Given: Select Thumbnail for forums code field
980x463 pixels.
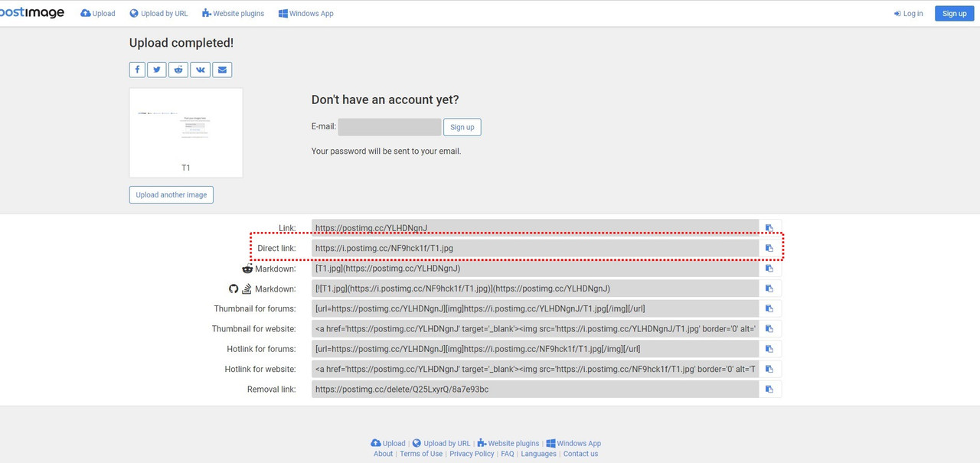Looking at the screenshot, I should click(535, 308).
